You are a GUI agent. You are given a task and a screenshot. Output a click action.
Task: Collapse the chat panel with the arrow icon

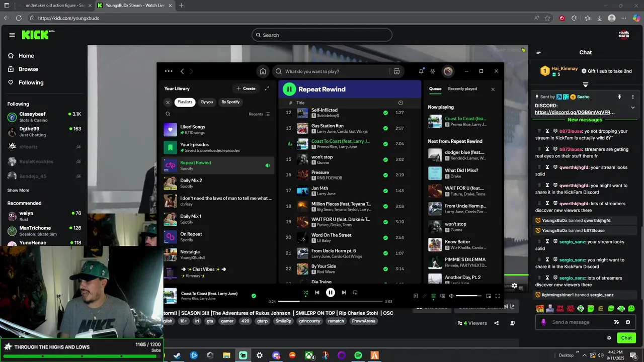(538, 52)
